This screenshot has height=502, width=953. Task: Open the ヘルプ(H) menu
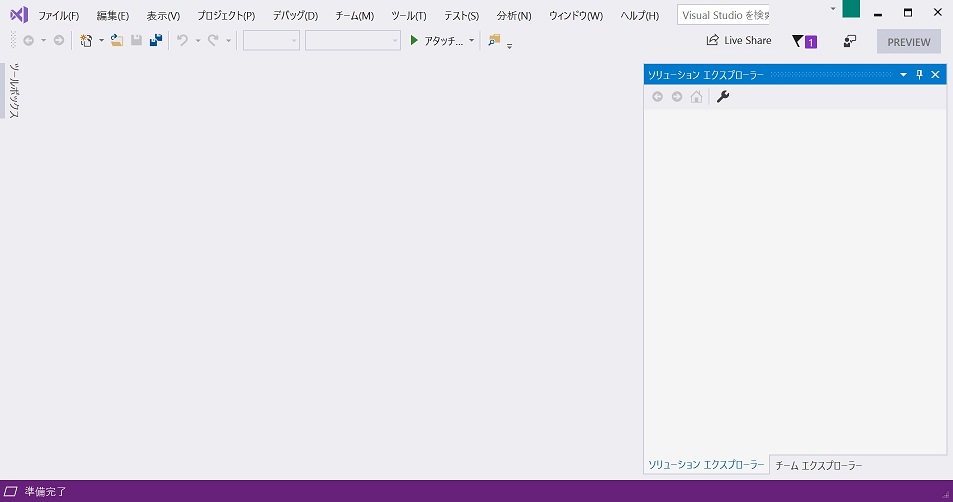point(639,16)
